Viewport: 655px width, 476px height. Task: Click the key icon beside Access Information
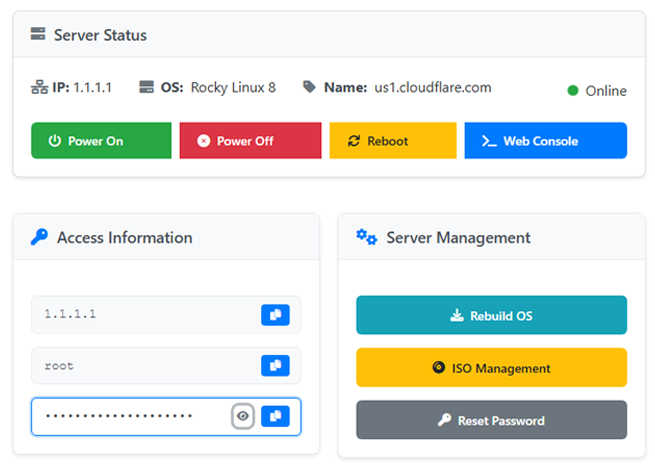point(39,237)
